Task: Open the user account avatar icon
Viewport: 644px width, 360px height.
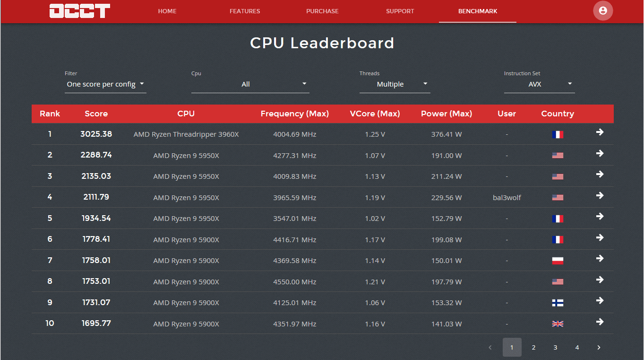Action: tap(603, 10)
